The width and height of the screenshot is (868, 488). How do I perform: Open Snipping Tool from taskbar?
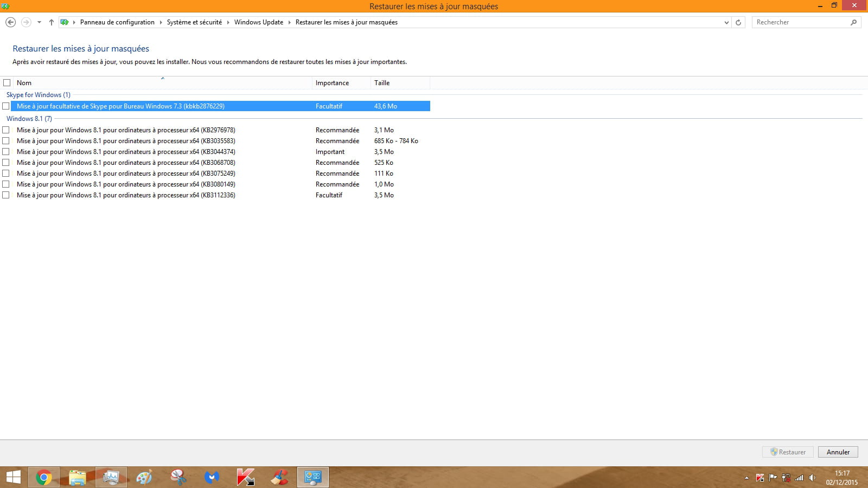(x=178, y=477)
